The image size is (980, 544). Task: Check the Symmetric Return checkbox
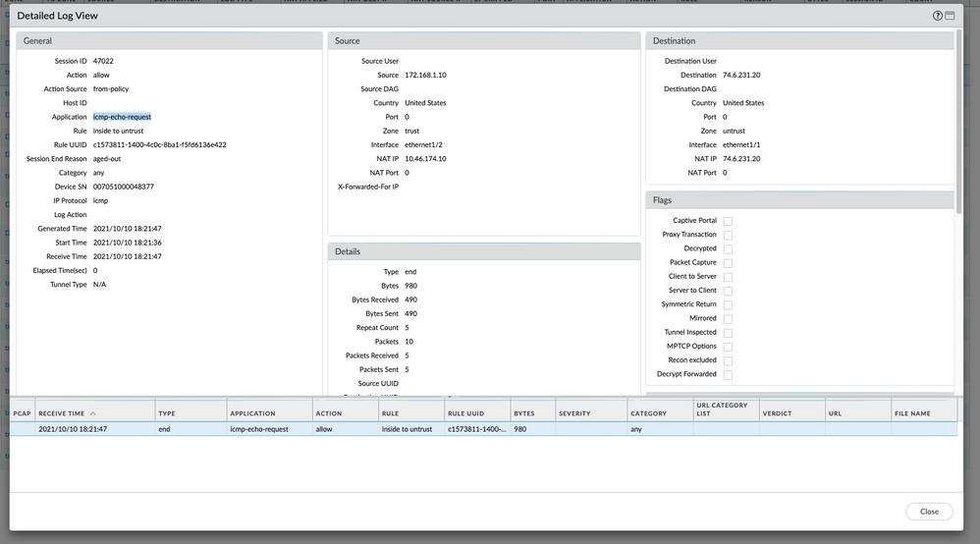pos(728,304)
